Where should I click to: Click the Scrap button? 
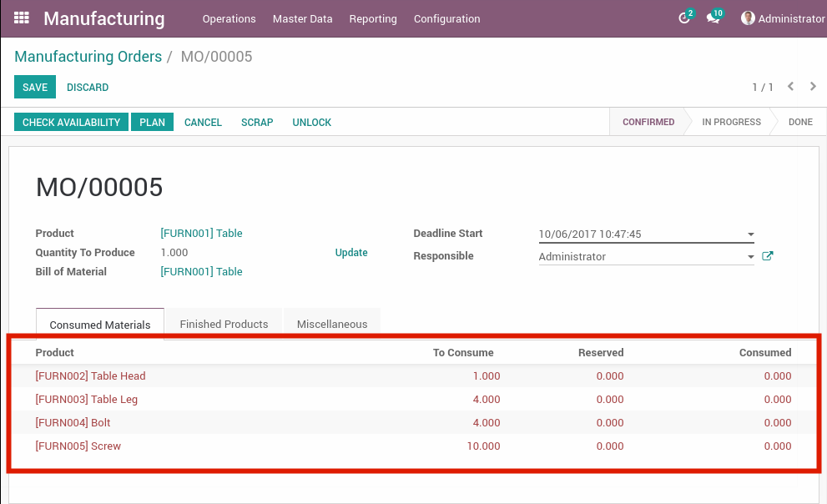(257, 123)
